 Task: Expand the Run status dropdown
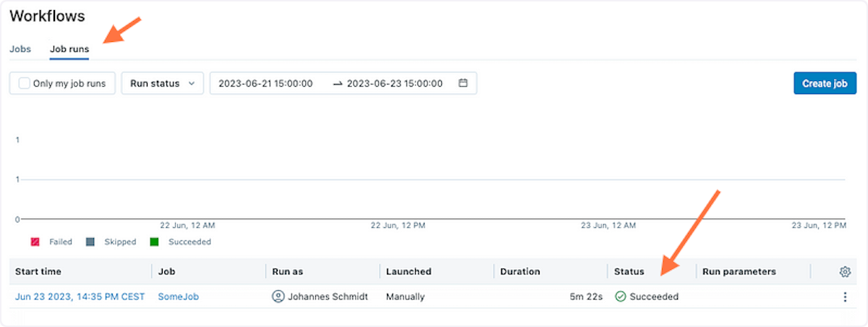(163, 83)
